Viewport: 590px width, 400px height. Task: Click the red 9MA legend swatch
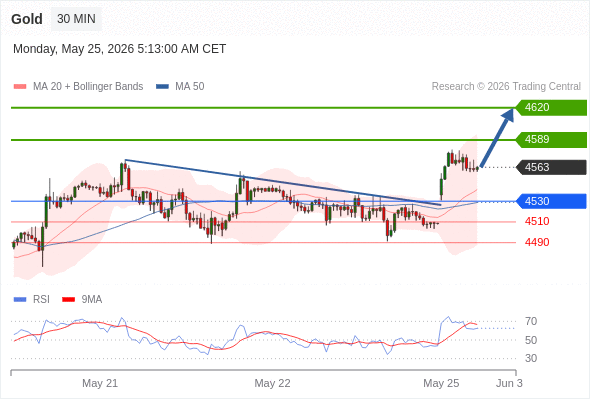tap(68, 300)
